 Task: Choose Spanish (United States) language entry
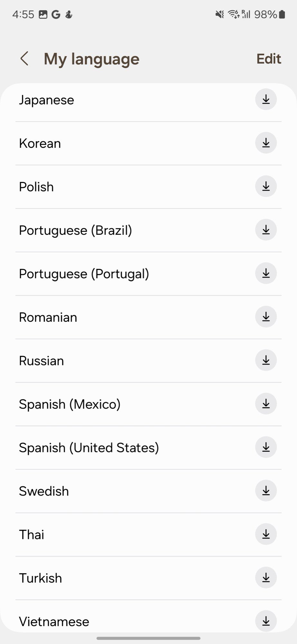coord(89,448)
